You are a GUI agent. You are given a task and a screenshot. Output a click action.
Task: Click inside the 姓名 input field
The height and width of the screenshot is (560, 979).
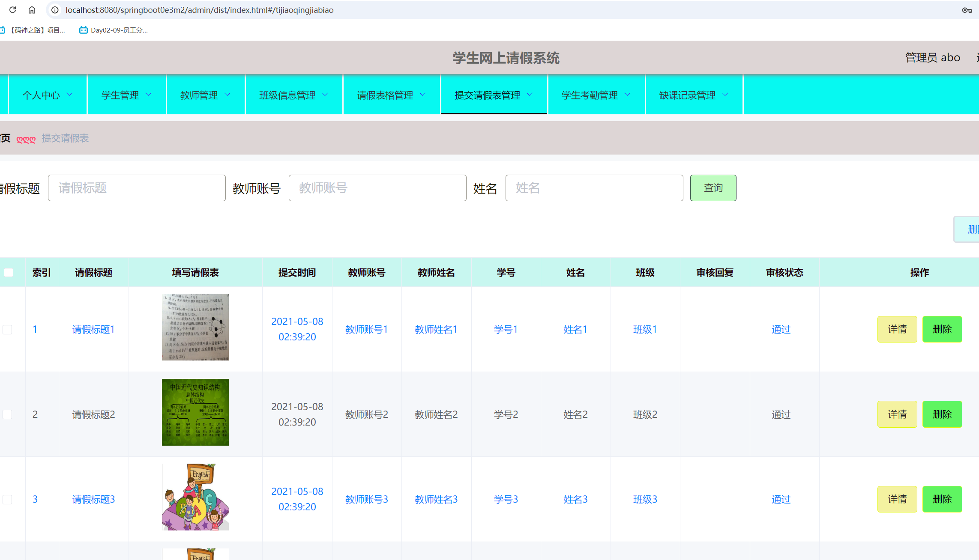tap(594, 188)
